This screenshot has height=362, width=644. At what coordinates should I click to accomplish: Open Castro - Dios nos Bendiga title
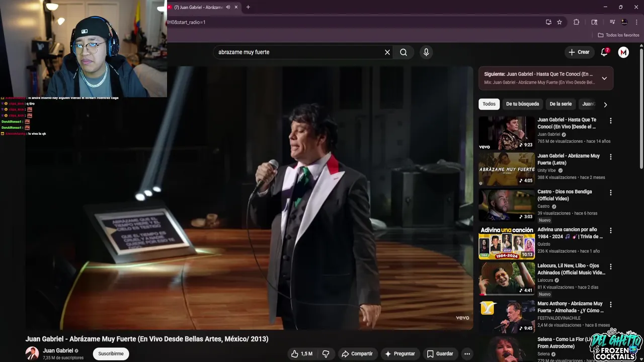(x=565, y=195)
